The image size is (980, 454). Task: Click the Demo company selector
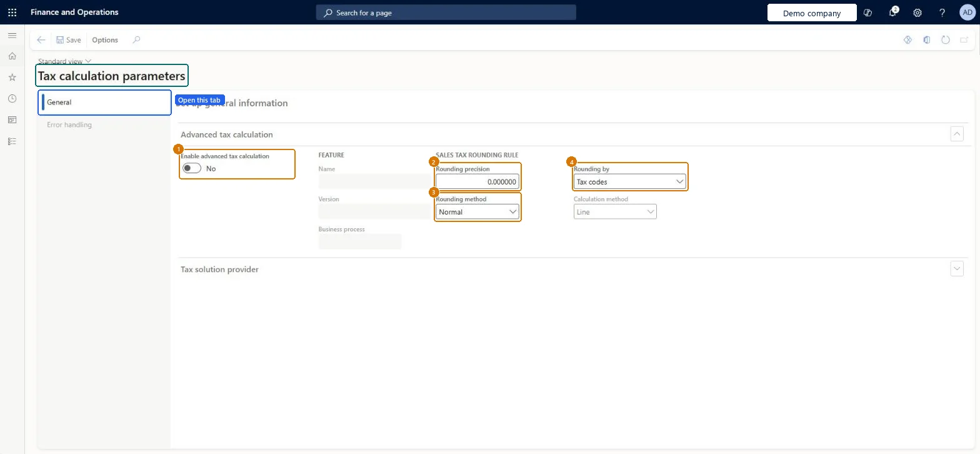(812, 13)
